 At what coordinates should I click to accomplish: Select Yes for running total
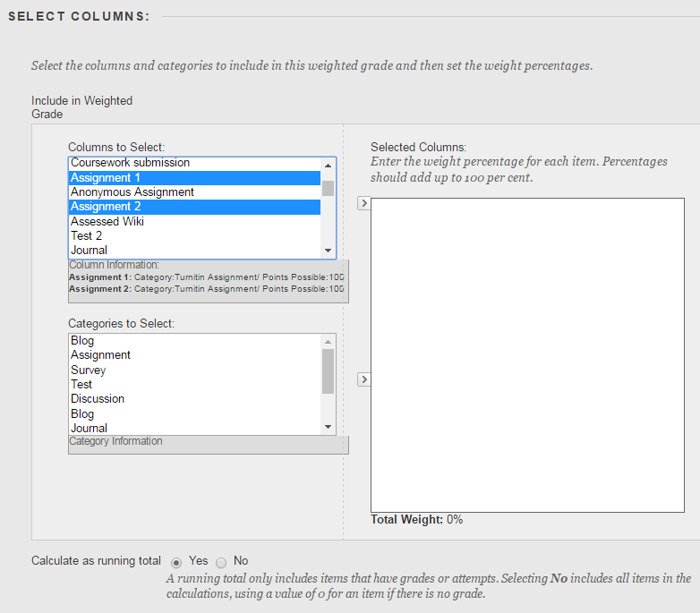[x=176, y=562]
